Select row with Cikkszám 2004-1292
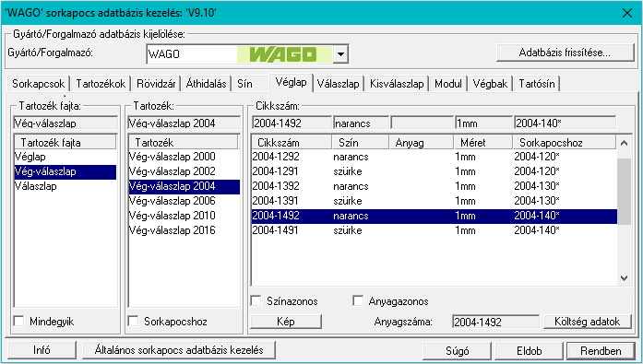 click(x=434, y=157)
